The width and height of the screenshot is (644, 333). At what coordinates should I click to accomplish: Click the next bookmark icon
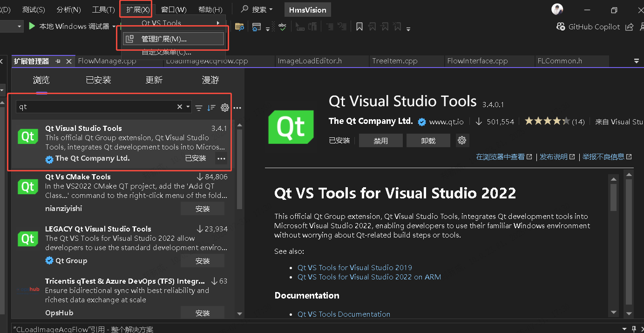click(x=384, y=27)
